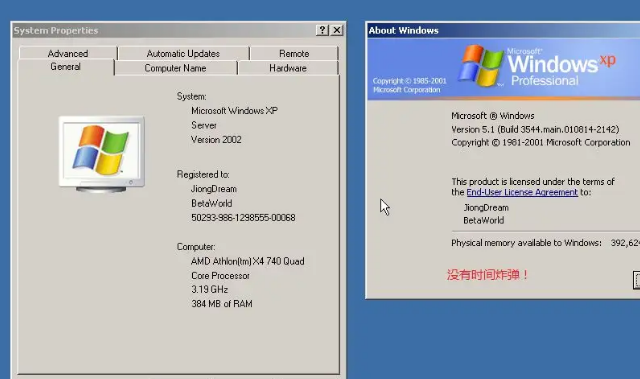This screenshot has width=640, height=379.
Task: Click the 'Server' text under System
Action: tap(204, 125)
